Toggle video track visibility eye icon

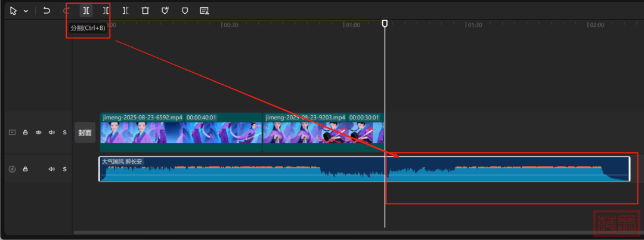click(x=39, y=133)
